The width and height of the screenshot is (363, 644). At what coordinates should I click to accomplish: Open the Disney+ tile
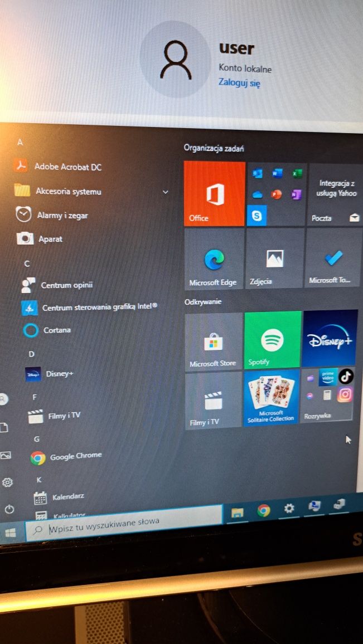(330, 338)
